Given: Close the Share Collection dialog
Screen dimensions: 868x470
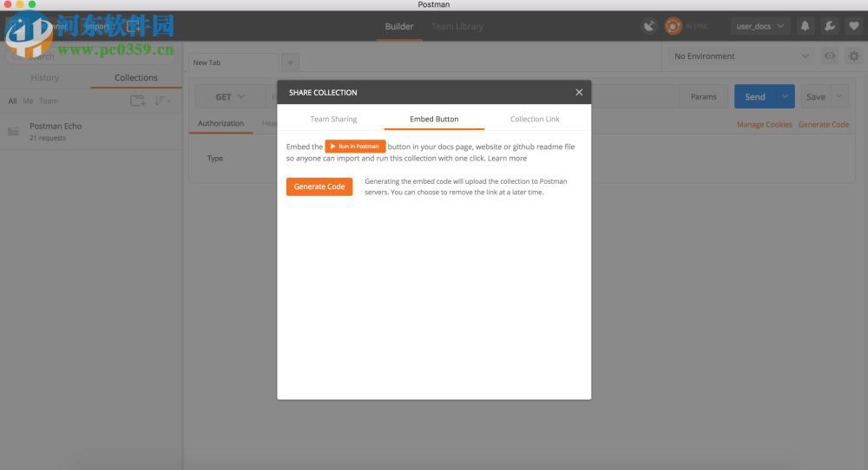Looking at the screenshot, I should pos(579,92).
